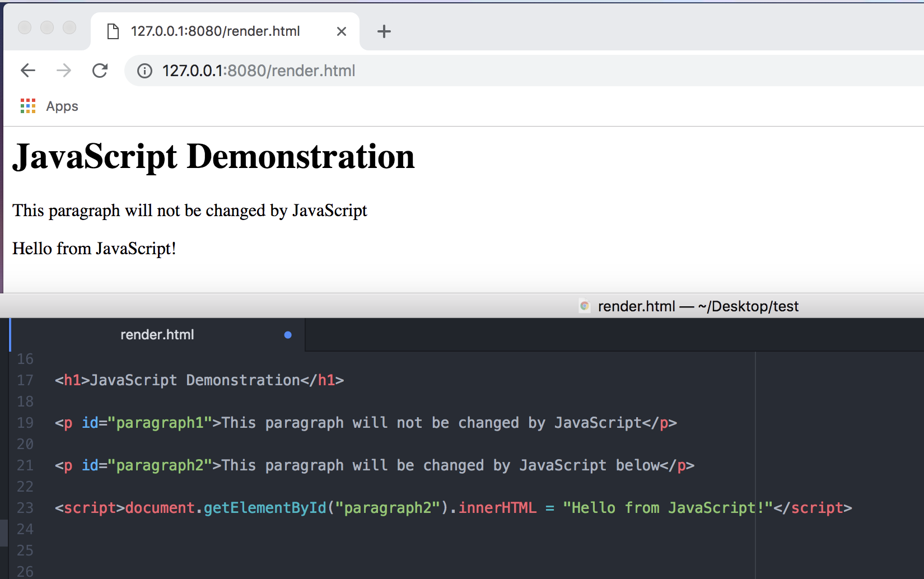Click the document icon in the browser tab
Screen dimensions: 924x579
pos(113,31)
